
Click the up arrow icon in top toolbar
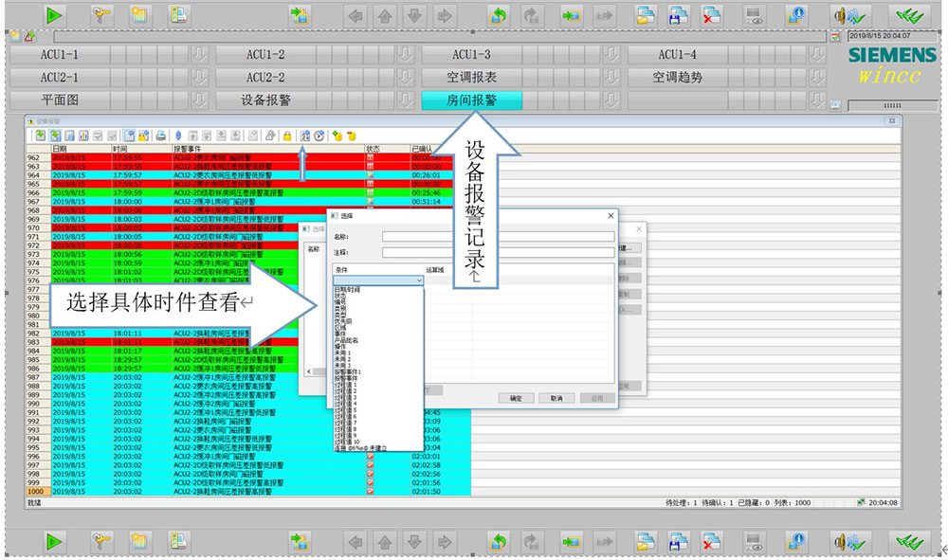385,15
